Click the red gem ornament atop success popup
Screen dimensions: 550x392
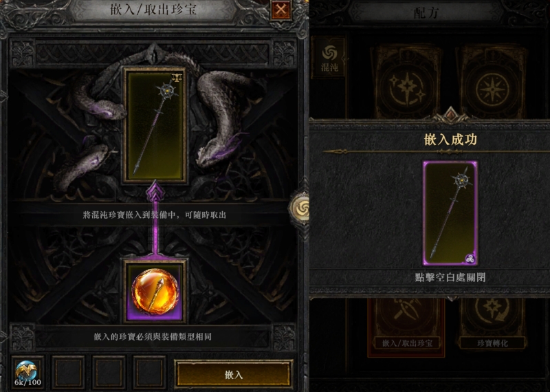click(450, 115)
